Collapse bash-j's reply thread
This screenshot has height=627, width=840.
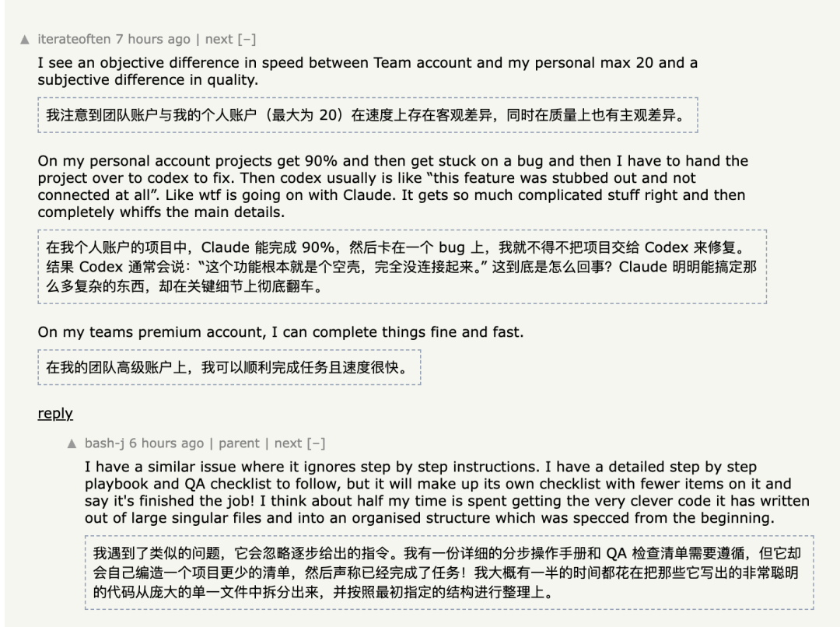tap(317, 443)
